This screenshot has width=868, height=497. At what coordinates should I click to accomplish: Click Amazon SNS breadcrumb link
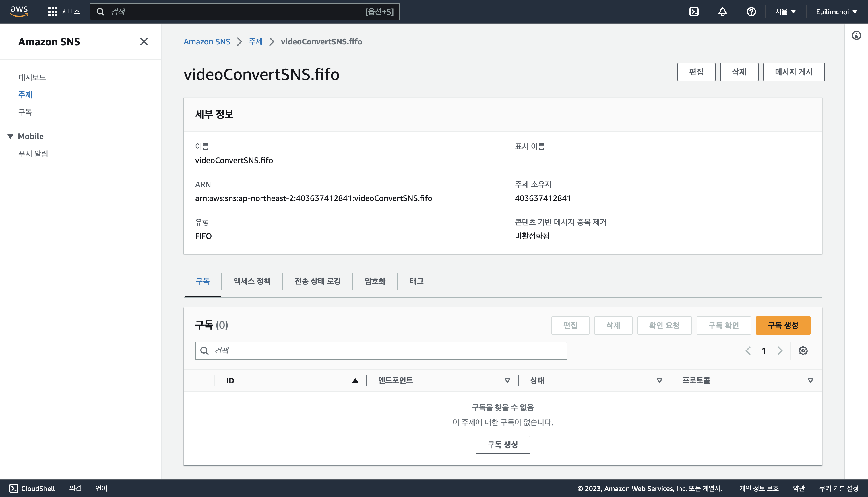(207, 42)
